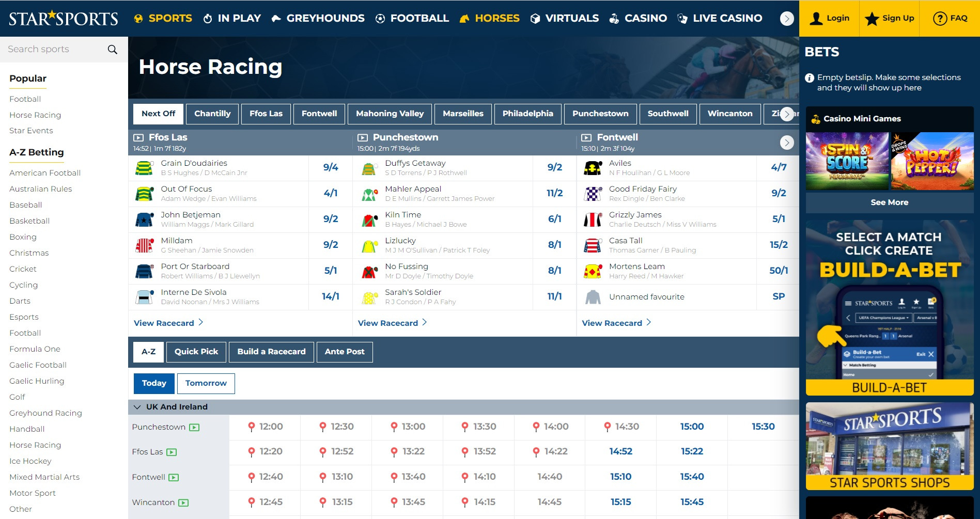The height and width of the screenshot is (519, 980).
Task: Select the 9/4 odds for Grain D'oudairies
Action: [x=330, y=167]
